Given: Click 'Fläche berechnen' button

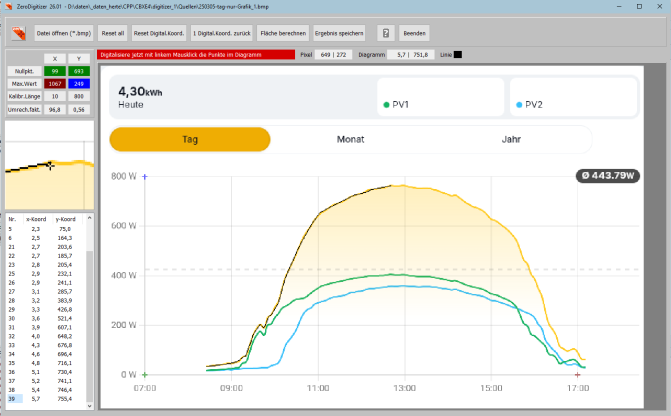Looking at the screenshot, I should tap(282, 33).
